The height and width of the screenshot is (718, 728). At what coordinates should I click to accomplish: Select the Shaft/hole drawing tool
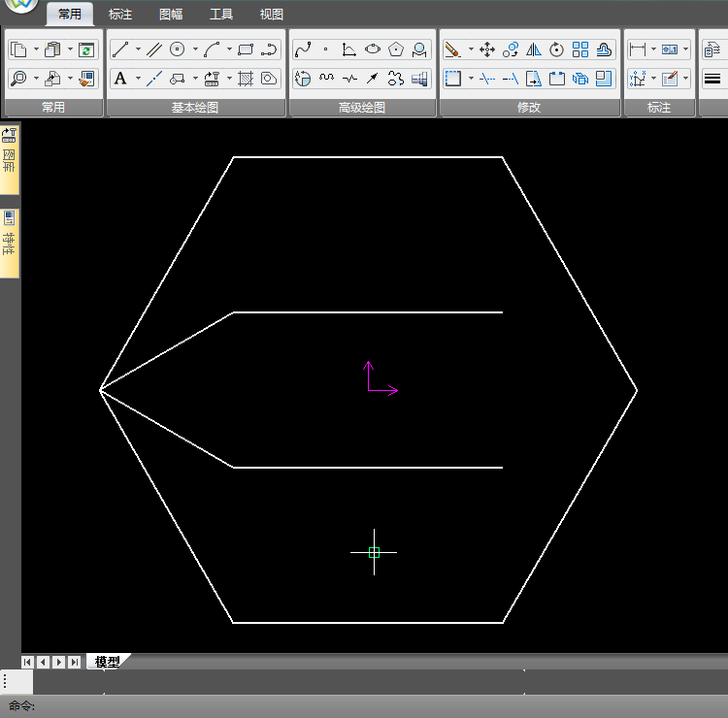coord(419,79)
